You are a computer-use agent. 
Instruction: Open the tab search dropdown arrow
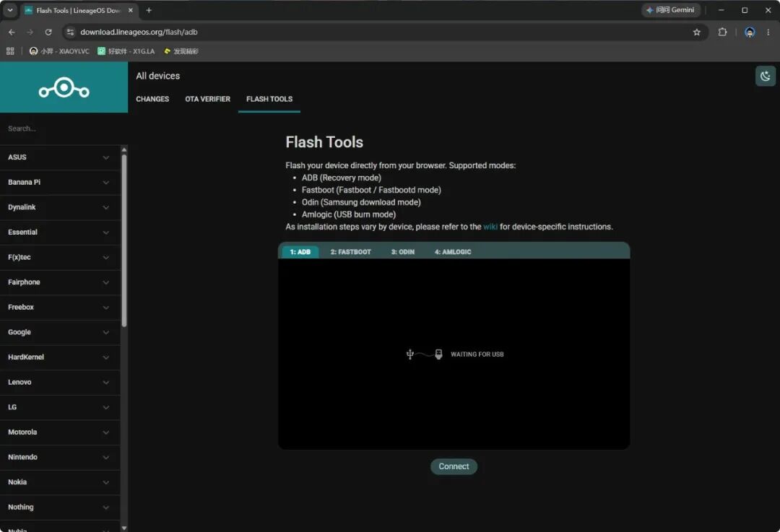[x=10, y=10]
